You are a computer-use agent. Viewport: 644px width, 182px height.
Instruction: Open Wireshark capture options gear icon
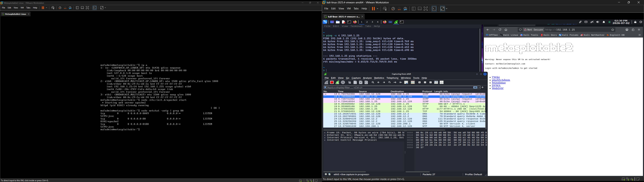[x=343, y=82]
